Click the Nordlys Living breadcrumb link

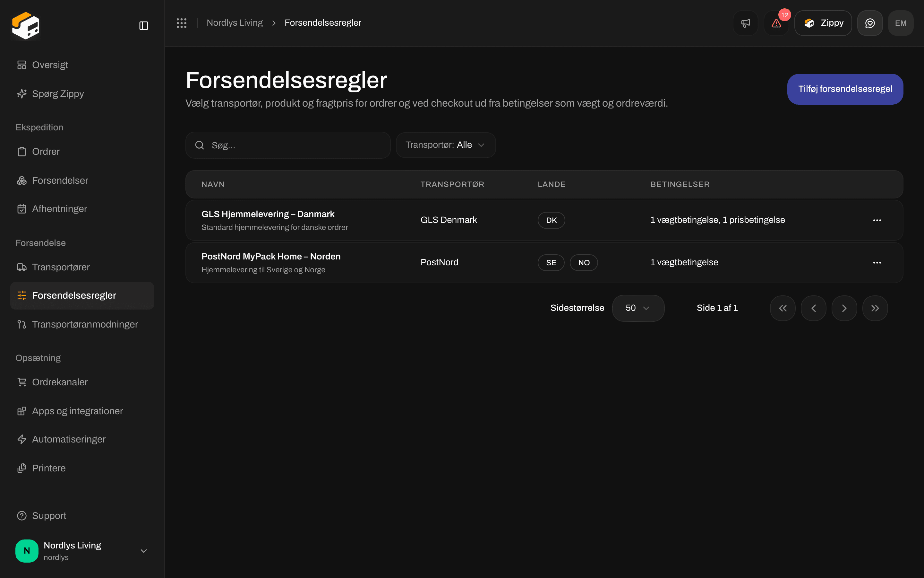tap(235, 23)
